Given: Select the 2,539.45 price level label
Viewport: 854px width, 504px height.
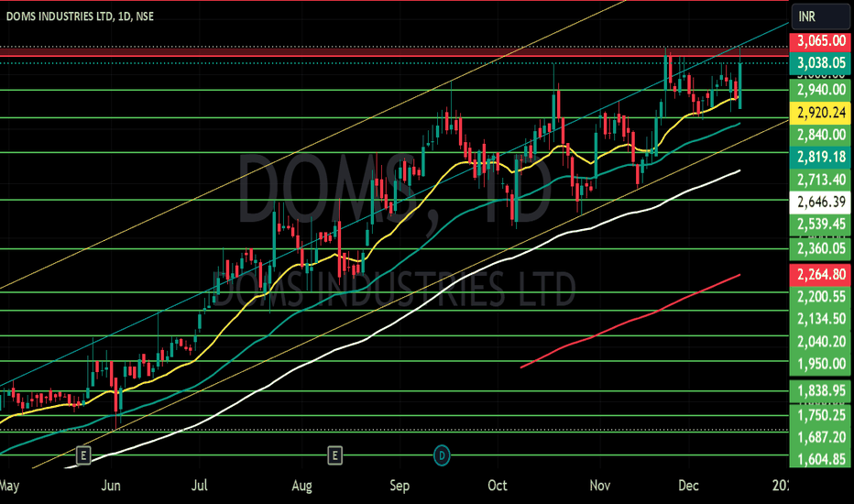Looking at the screenshot, I should [x=820, y=224].
